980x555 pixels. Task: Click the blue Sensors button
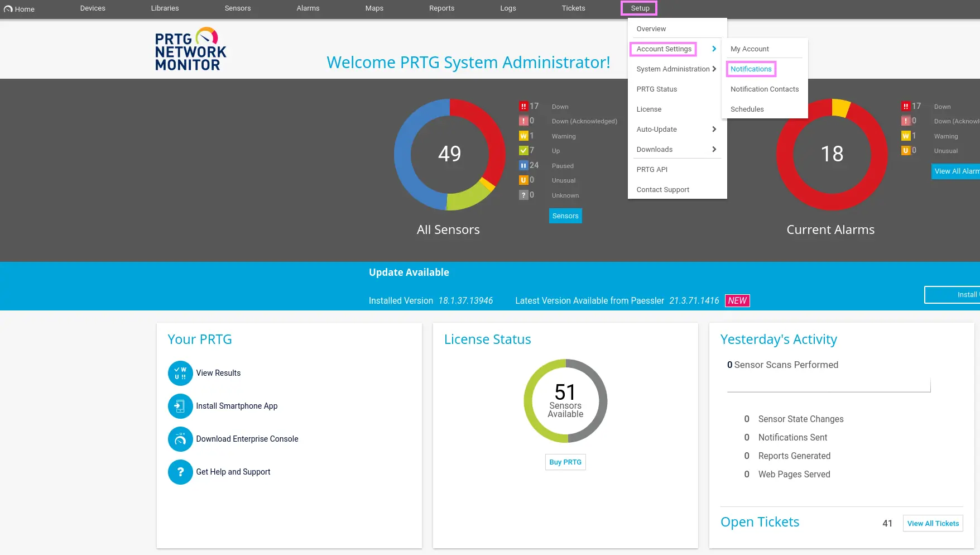coord(565,216)
